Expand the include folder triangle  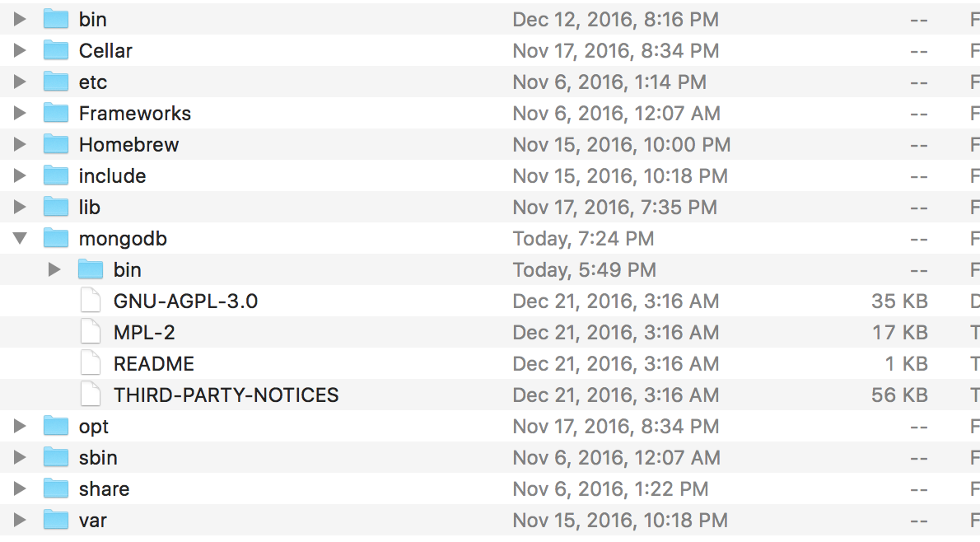tap(20, 175)
